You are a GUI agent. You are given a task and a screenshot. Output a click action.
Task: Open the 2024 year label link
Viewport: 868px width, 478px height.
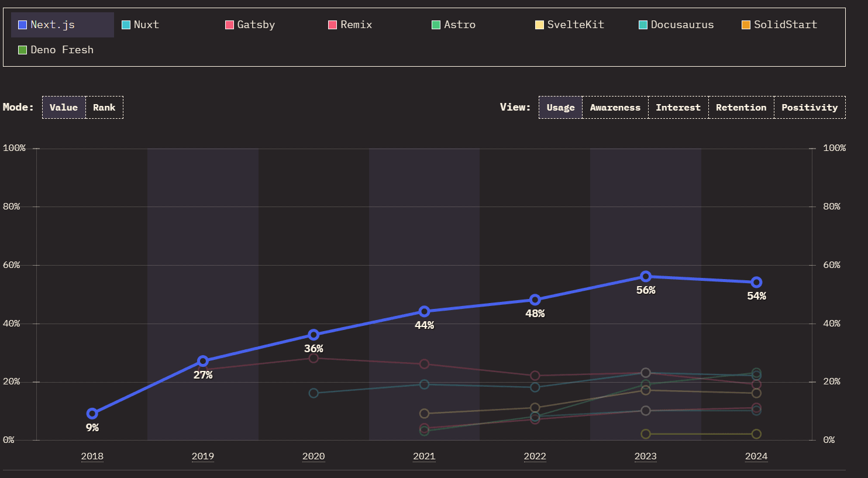coord(756,456)
